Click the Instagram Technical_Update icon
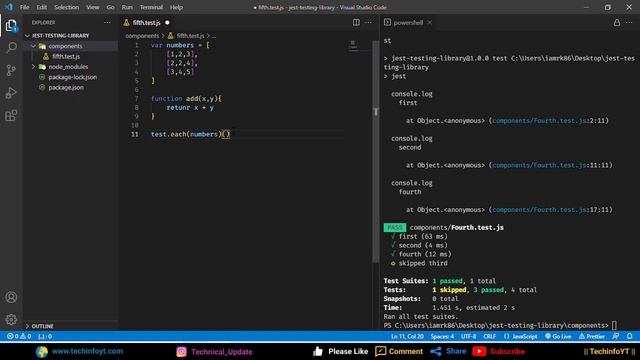 coord(181,351)
